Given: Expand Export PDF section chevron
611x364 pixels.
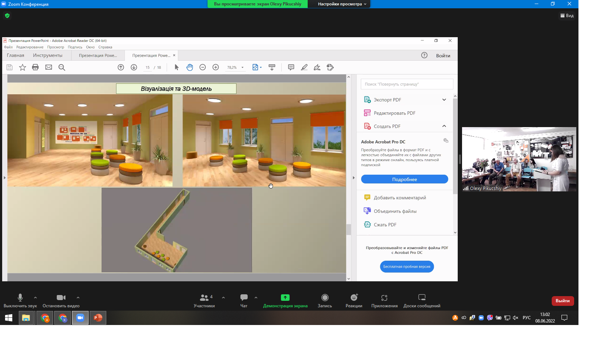Looking at the screenshot, I should [444, 100].
